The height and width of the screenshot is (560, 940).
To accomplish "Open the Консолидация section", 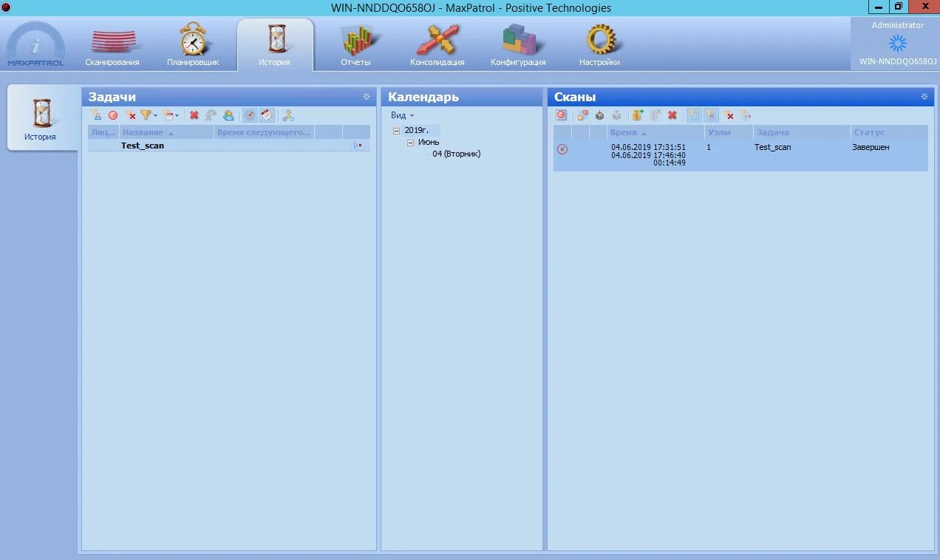I will coord(437,46).
